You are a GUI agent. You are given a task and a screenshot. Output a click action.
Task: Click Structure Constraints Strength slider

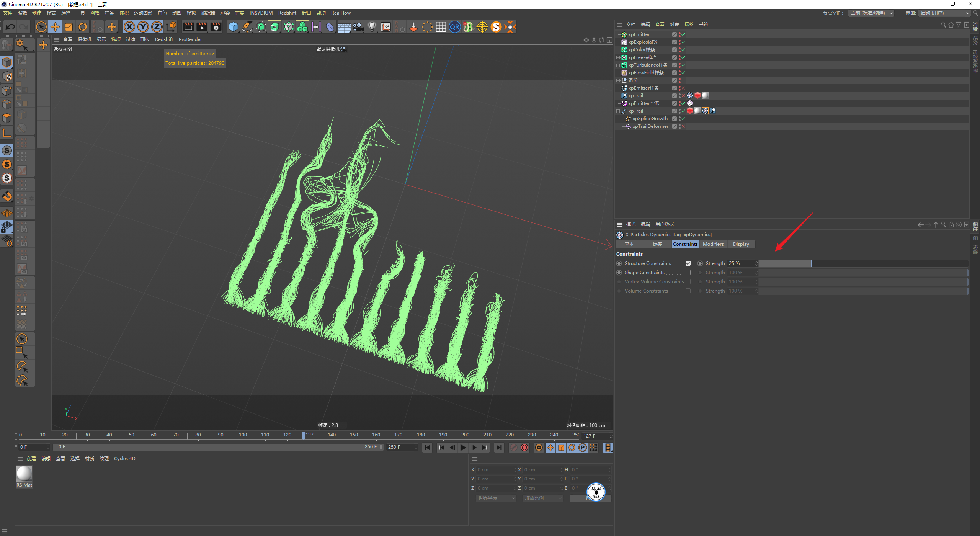863,263
